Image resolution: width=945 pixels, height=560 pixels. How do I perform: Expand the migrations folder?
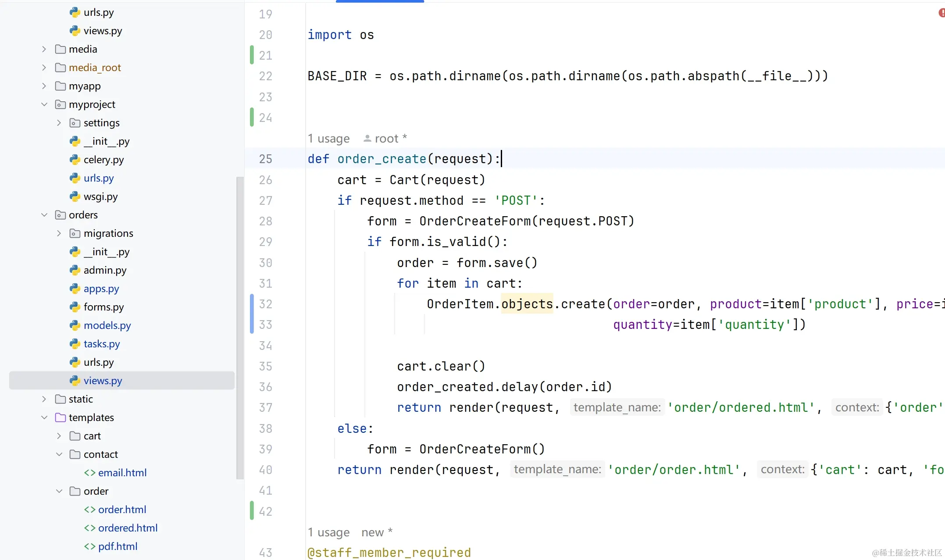pos(59,233)
